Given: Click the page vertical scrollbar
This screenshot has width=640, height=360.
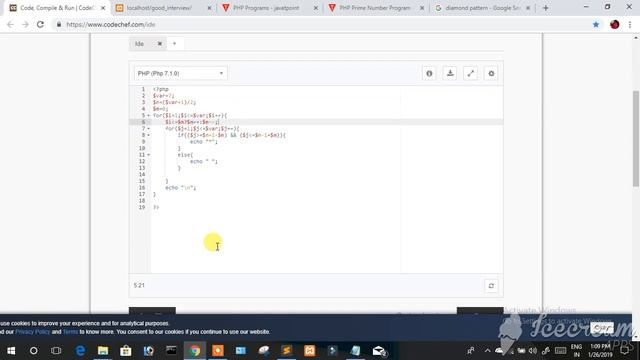Looking at the screenshot, I should click(x=636, y=139).
